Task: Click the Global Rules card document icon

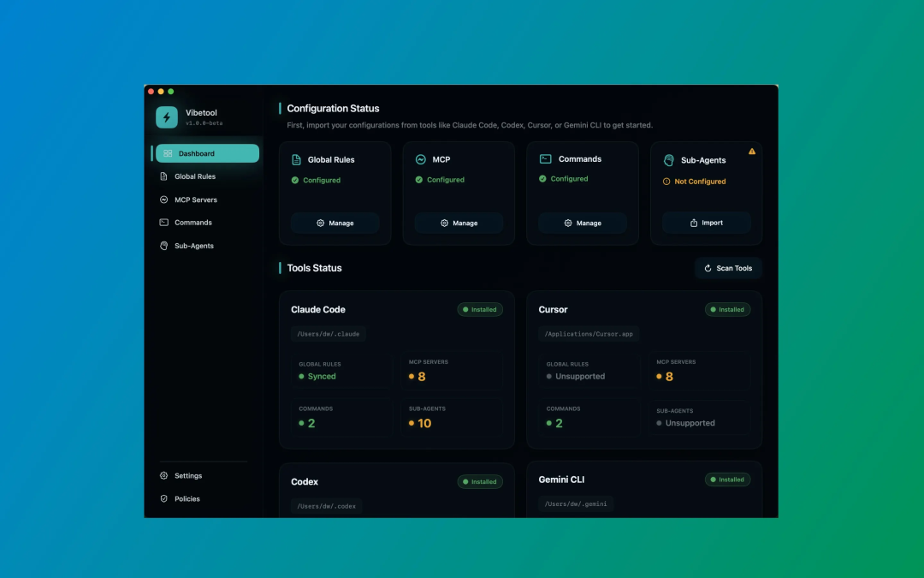Action: (297, 160)
